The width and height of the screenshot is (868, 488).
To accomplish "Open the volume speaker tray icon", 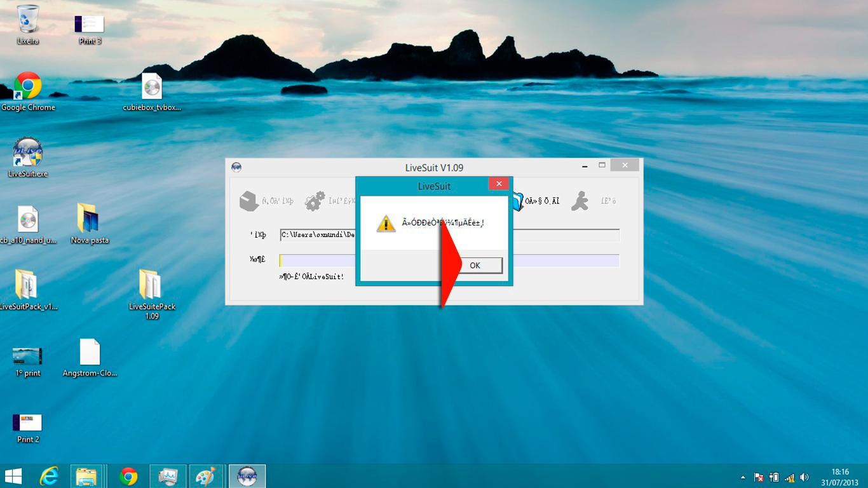I will point(804,477).
